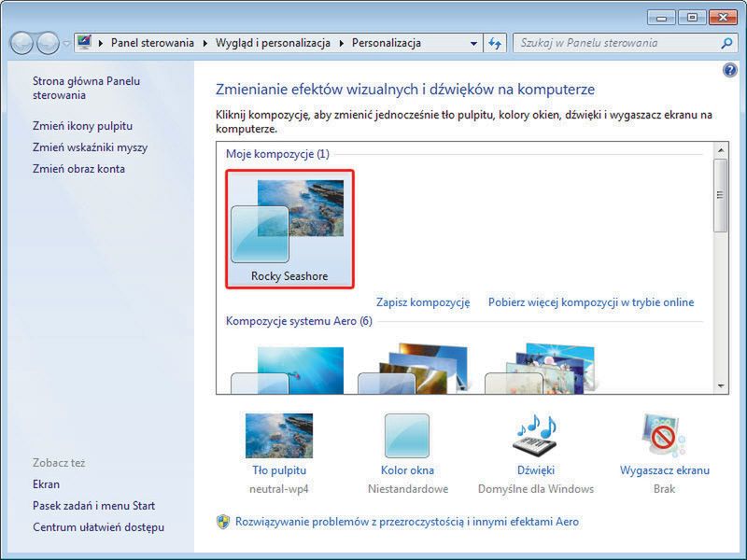The width and height of the screenshot is (747, 560).
Task: Click the Panel sterowania breadcrumb
Action: click(x=152, y=43)
